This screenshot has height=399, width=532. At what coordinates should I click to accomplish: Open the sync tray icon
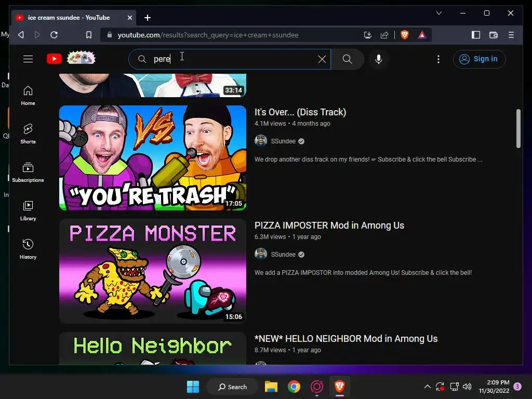(440, 387)
